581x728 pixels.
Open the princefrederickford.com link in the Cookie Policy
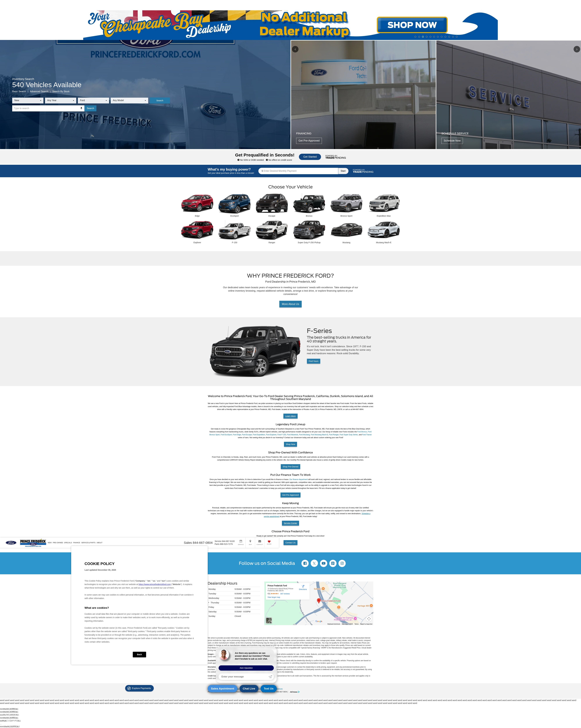pos(155,584)
